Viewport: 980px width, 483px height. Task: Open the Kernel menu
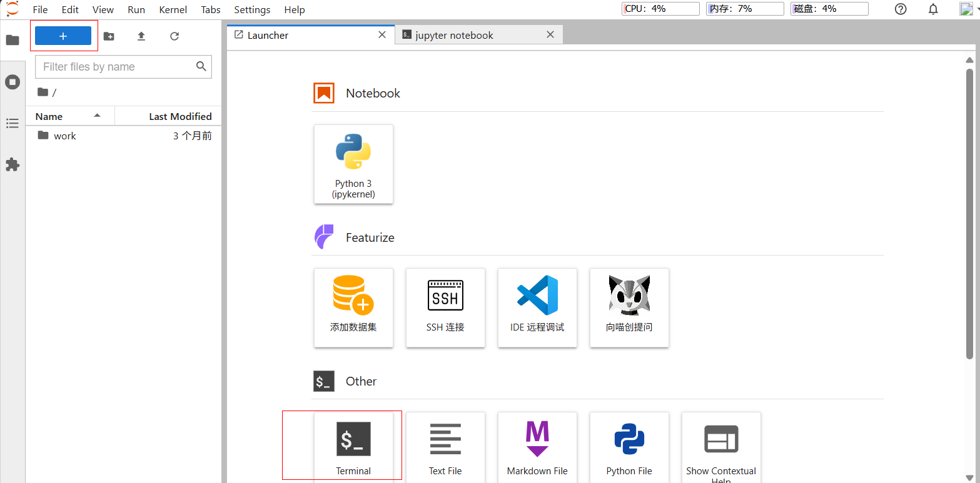pyautogui.click(x=173, y=9)
